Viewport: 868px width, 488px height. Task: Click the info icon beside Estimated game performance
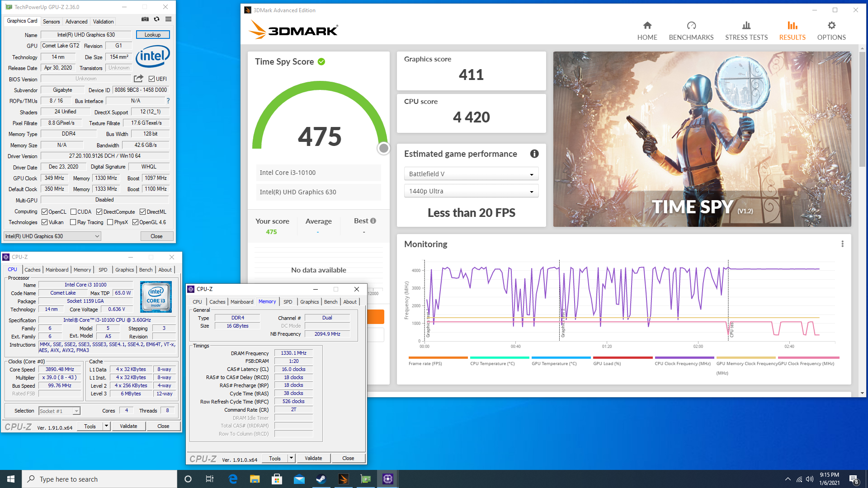click(534, 154)
